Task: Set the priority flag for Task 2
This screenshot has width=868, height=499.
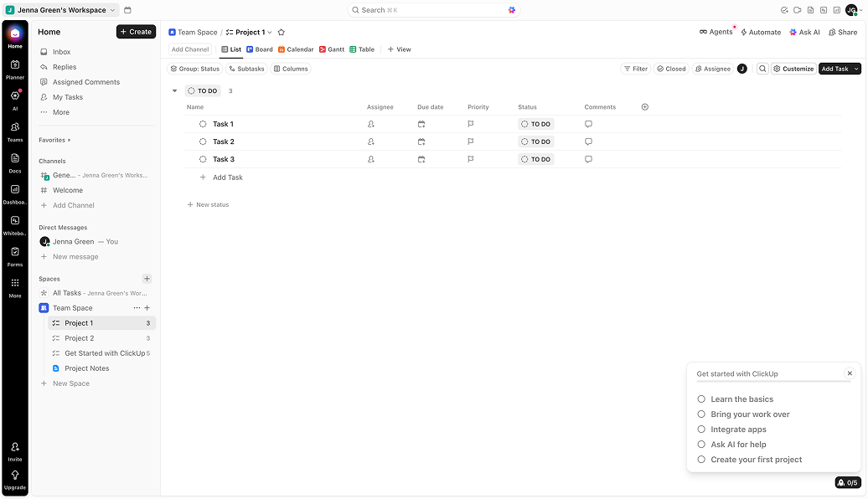Action: (x=471, y=141)
